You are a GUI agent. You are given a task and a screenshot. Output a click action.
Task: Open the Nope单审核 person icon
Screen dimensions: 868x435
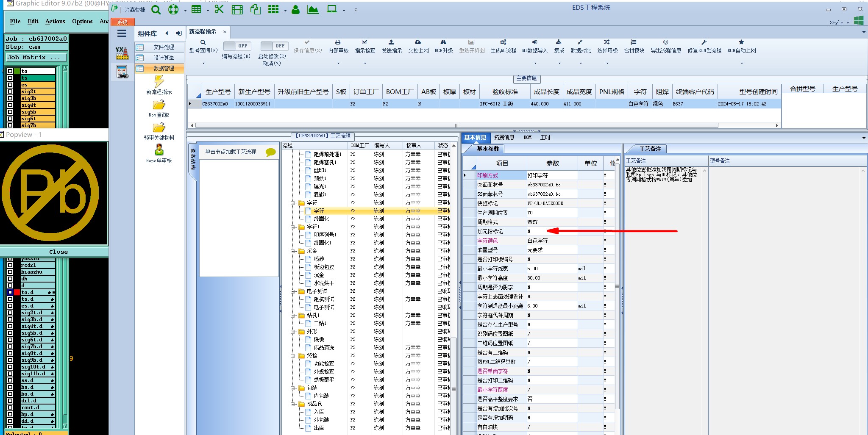(x=159, y=150)
